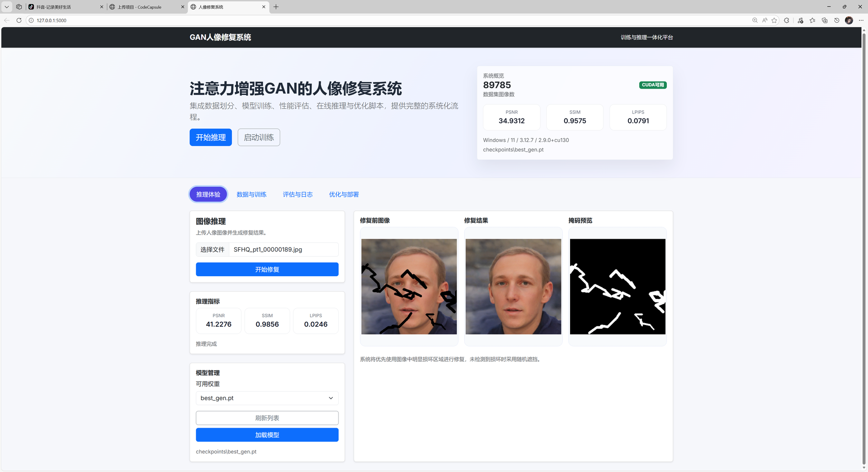Image resolution: width=868 pixels, height=472 pixels.
Task: Reload the current page
Action: click(19, 20)
